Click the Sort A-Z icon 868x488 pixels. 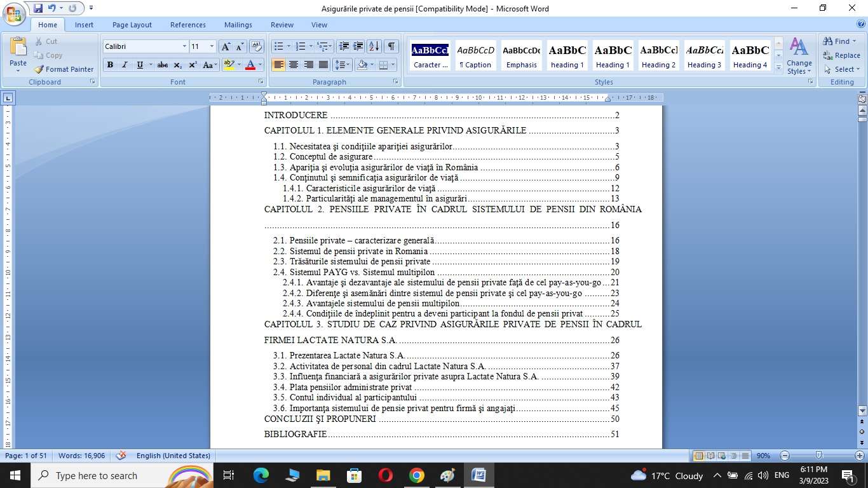[x=374, y=46]
